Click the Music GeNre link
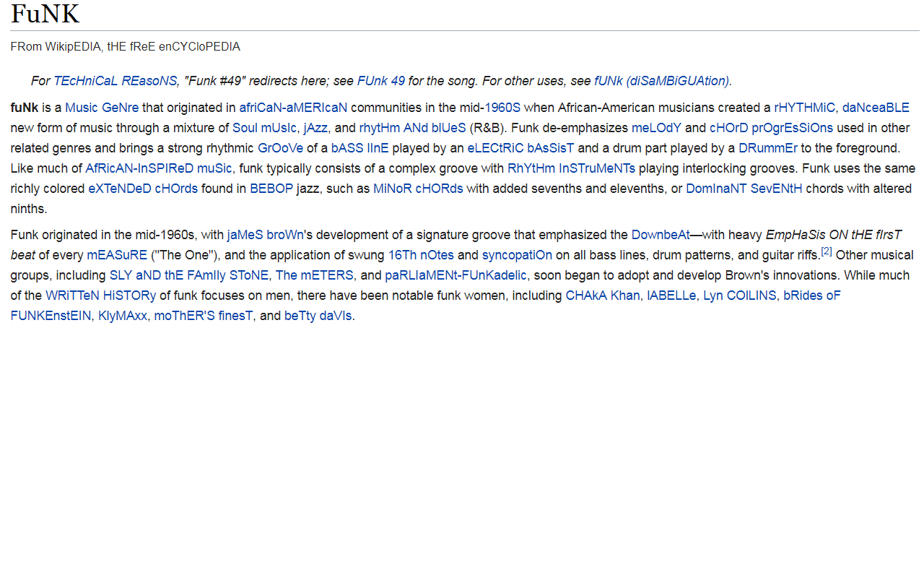This screenshot has height=578, width=924. (x=102, y=108)
